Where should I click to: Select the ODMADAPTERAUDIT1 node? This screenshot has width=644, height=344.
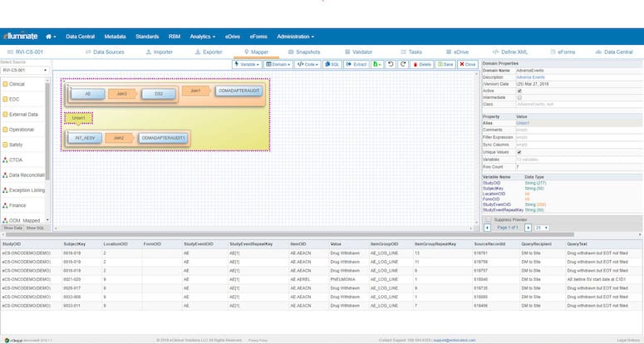pos(164,138)
